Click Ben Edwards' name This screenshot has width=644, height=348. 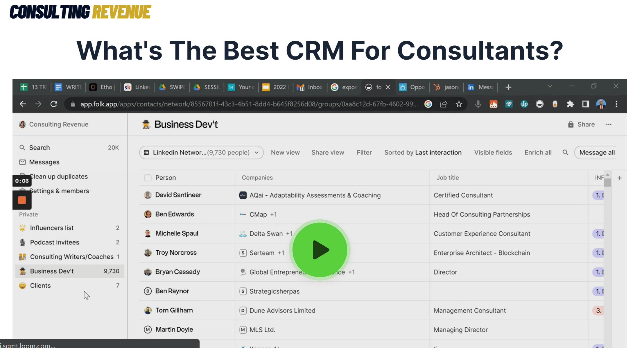coord(175,214)
